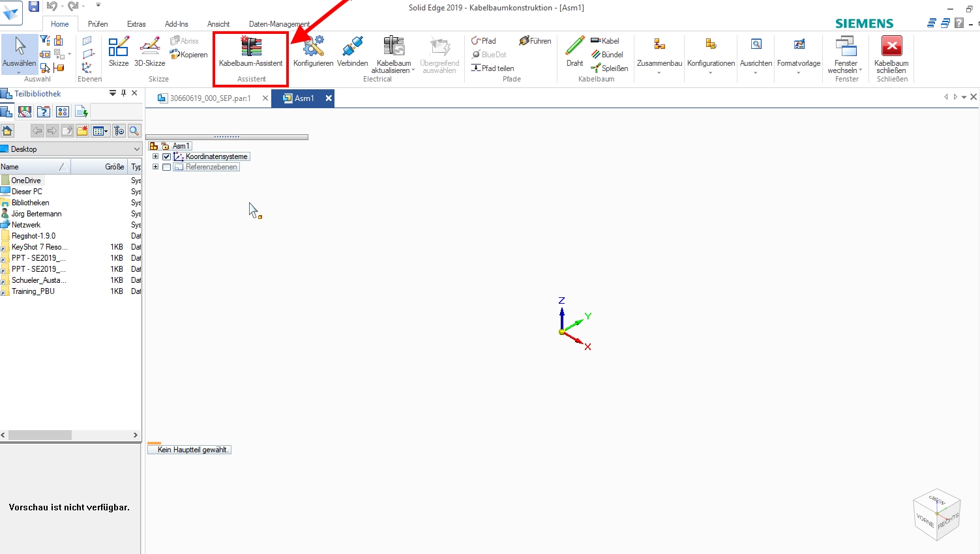Check the Referenzebenen checkbox
The image size is (980, 554).
coord(167,167)
